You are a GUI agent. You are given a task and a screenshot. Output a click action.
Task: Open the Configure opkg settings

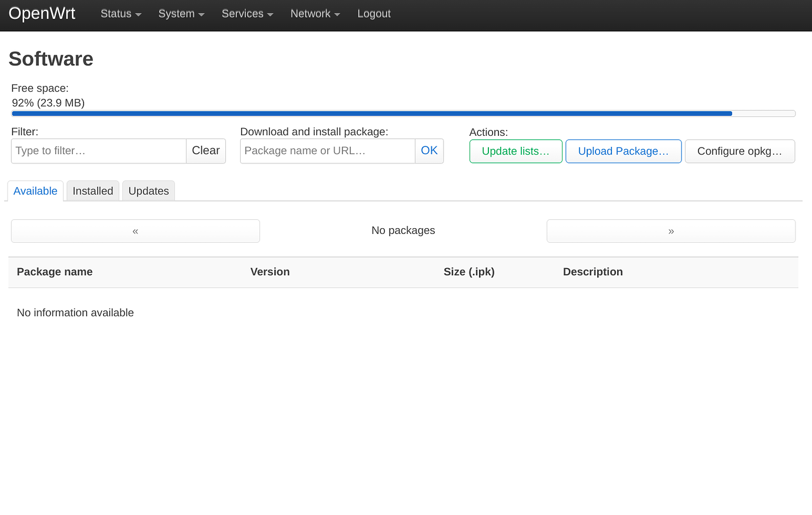point(740,151)
